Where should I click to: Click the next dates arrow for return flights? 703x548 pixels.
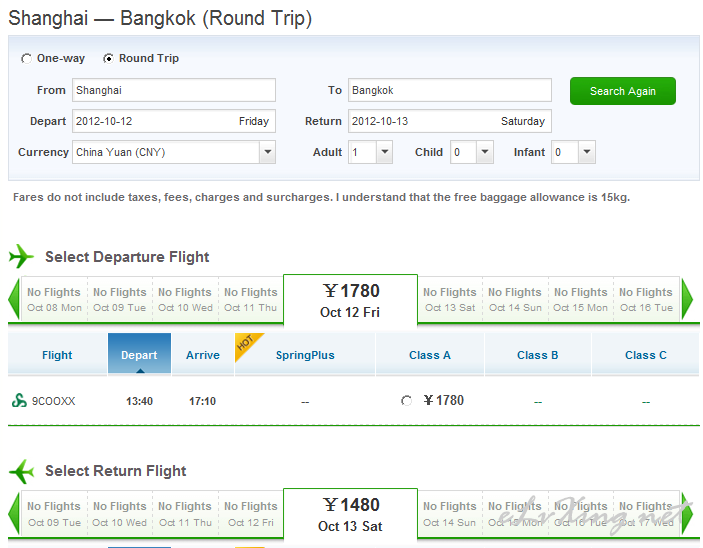click(687, 513)
